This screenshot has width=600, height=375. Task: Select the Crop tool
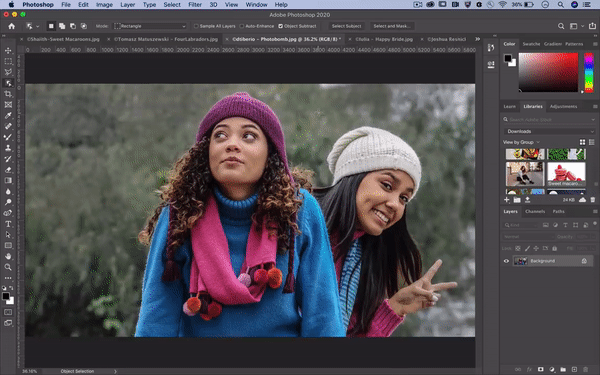coord(8,94)
